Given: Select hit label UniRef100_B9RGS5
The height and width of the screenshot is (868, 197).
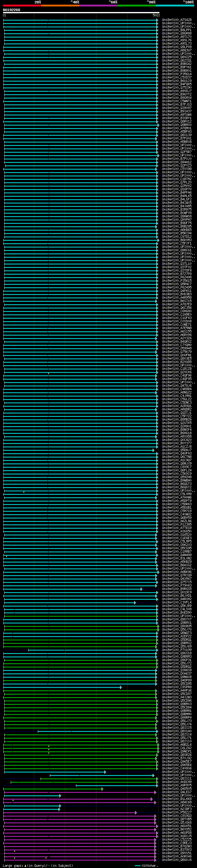Looking at the screenshot, I should pos(177,589).
